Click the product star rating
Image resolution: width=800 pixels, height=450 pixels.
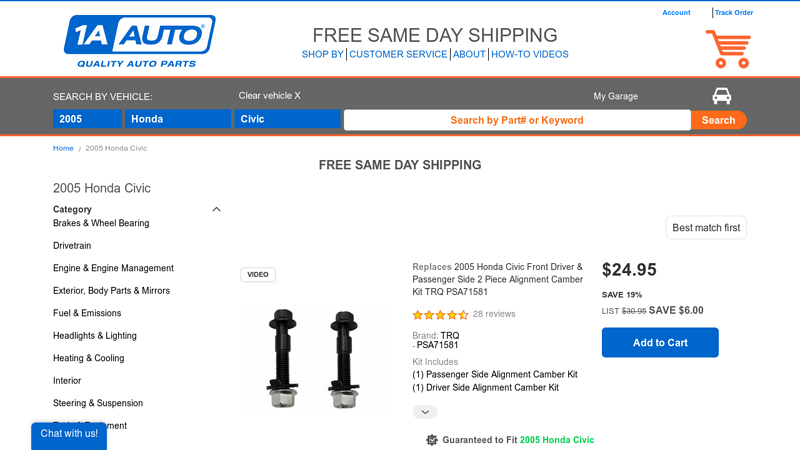point(440,314)
